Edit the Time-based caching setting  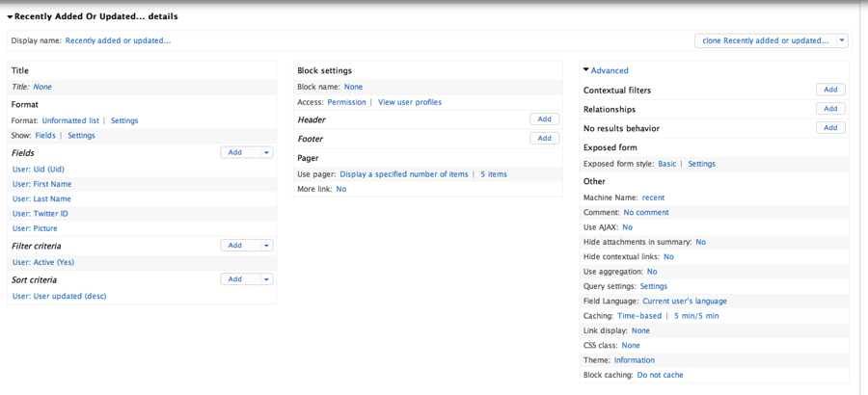pyautogui.click(x=639, y=316)
